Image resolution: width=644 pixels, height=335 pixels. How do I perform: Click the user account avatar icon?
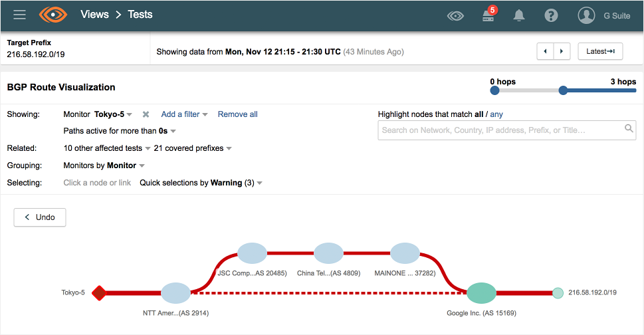[586, 15]
